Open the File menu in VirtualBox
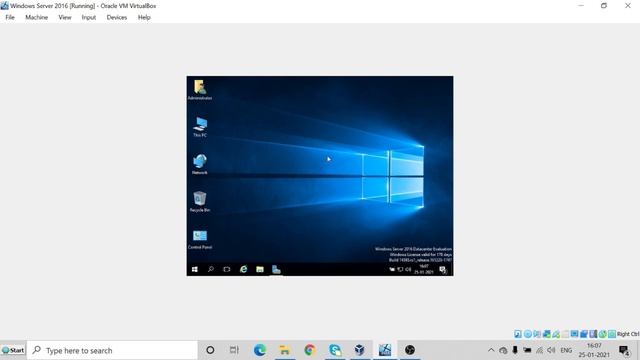The image size is (640, 360). point(10,17)
